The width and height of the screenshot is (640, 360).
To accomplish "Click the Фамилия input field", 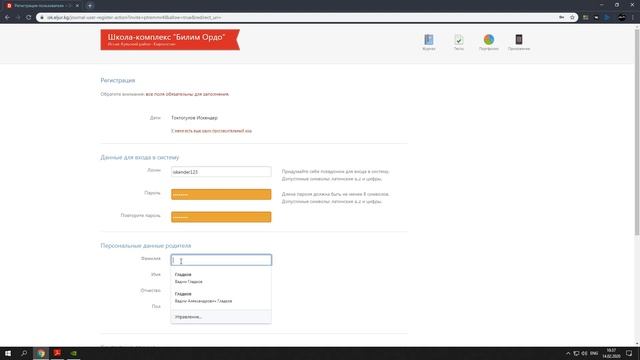I will click(221, 260).
